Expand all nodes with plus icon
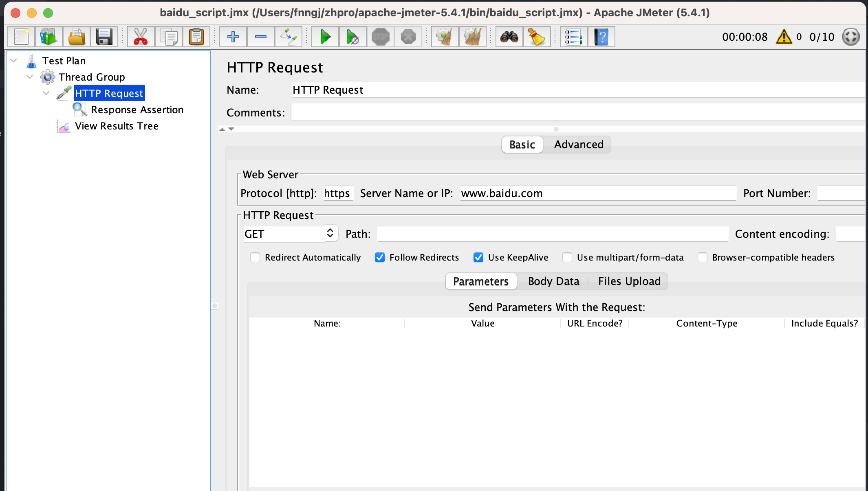The image size is (868, 491). tap(233, 37)
